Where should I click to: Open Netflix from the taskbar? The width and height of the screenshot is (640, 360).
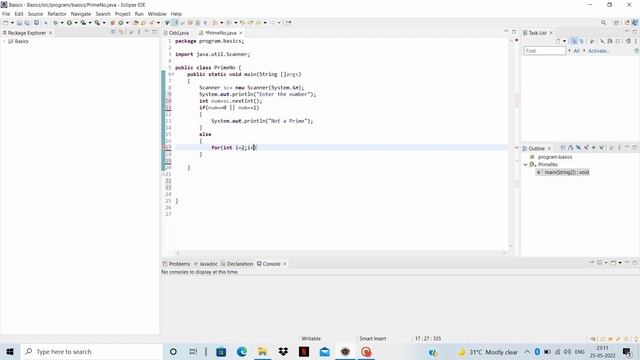(x=304, y=352)
